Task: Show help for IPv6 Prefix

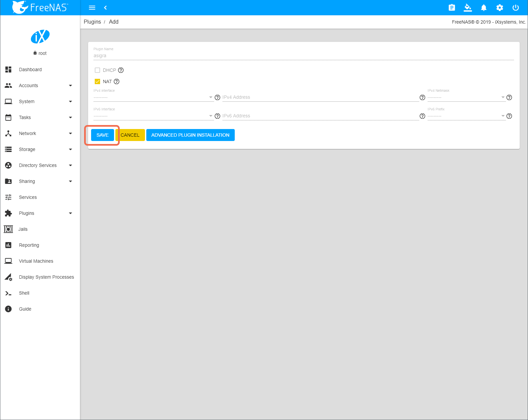Action: pyautogui.click(x=509, y=116)
